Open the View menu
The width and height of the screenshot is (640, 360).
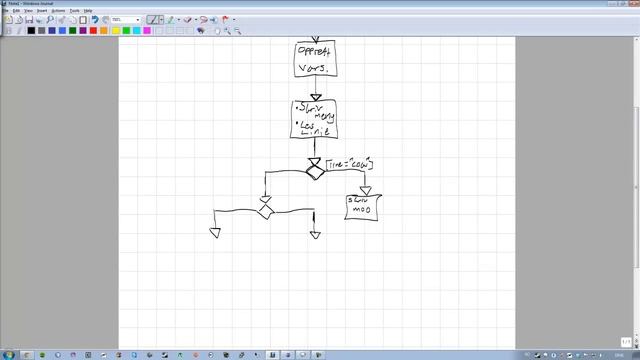tap(28, 11)
